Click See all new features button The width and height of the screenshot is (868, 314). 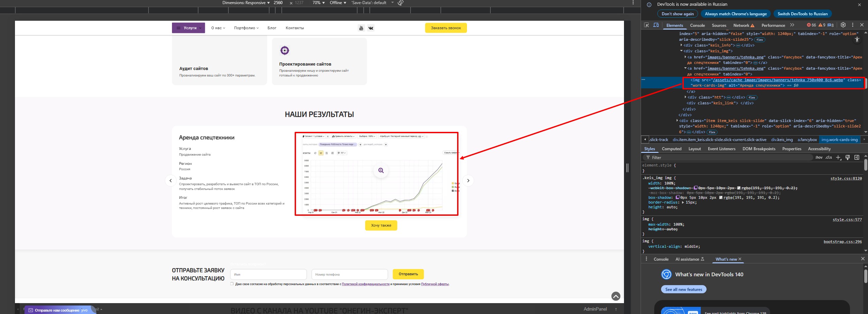684,290
